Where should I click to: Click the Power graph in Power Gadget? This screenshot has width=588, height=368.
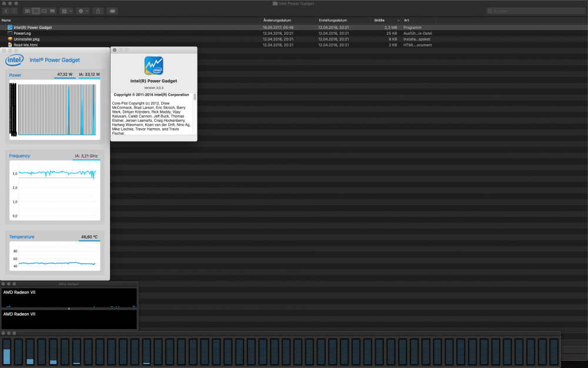click(x=54, y=109)
